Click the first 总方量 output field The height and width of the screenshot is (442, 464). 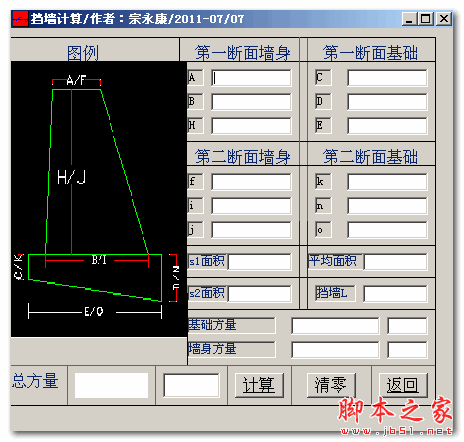pyautogui.click(x=111, y=385)
